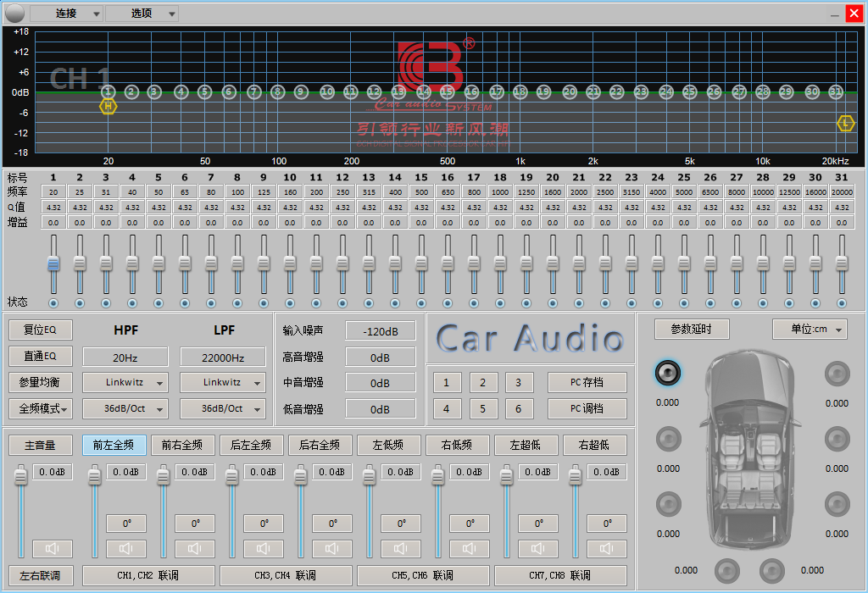This screenshot has width=868, height=593.
Task: Click the yellow L low-pass marker
Action: (845, 123)
